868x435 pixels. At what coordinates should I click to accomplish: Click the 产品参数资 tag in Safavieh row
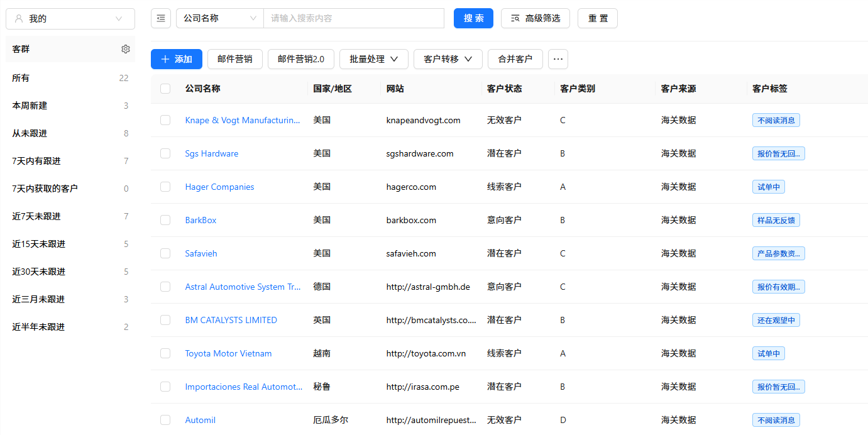pos(779,253)
